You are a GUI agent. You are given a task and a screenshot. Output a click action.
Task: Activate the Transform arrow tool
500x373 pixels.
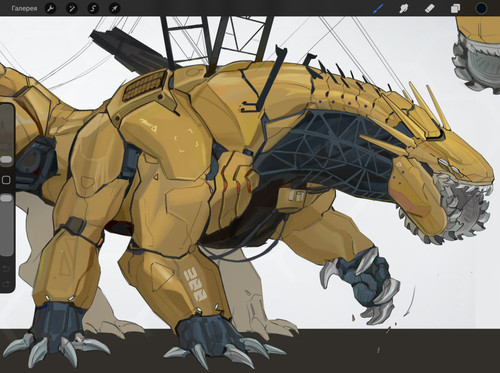114,8
